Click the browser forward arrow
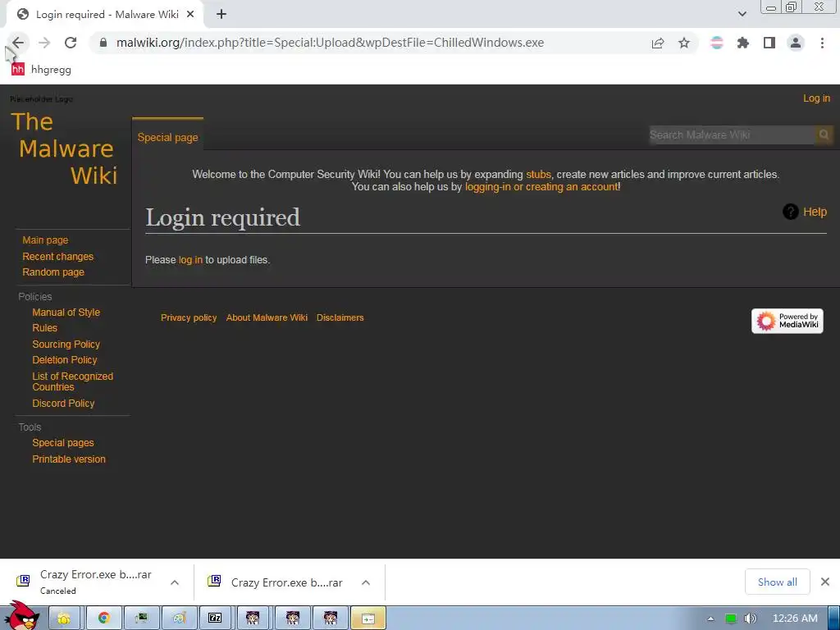This screenshot has height=630, width=840. (44, 43)
